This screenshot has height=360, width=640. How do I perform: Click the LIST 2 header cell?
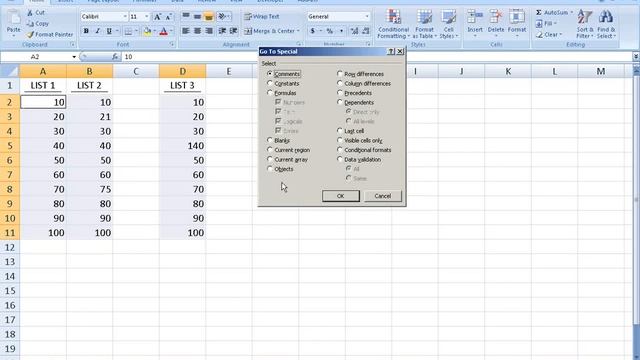[89, 86]
